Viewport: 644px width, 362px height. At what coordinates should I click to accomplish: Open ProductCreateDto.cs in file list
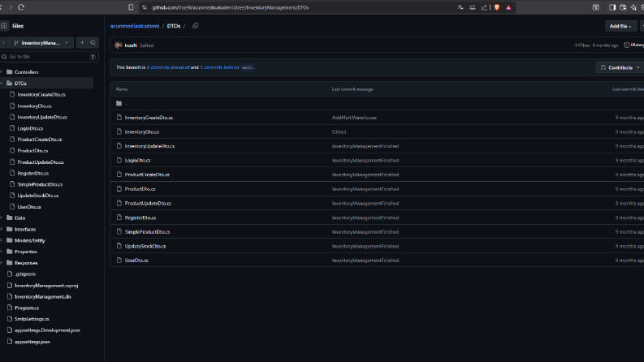(x=147, y=175)
